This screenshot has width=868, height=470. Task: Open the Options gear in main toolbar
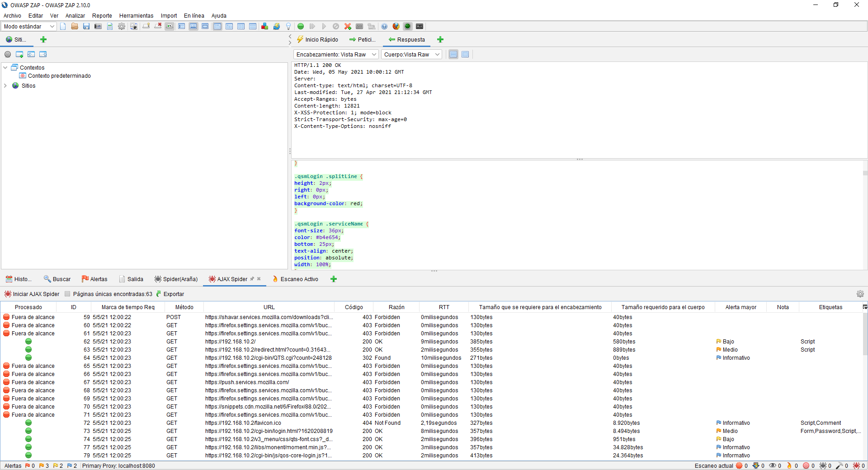click(122, 26)
